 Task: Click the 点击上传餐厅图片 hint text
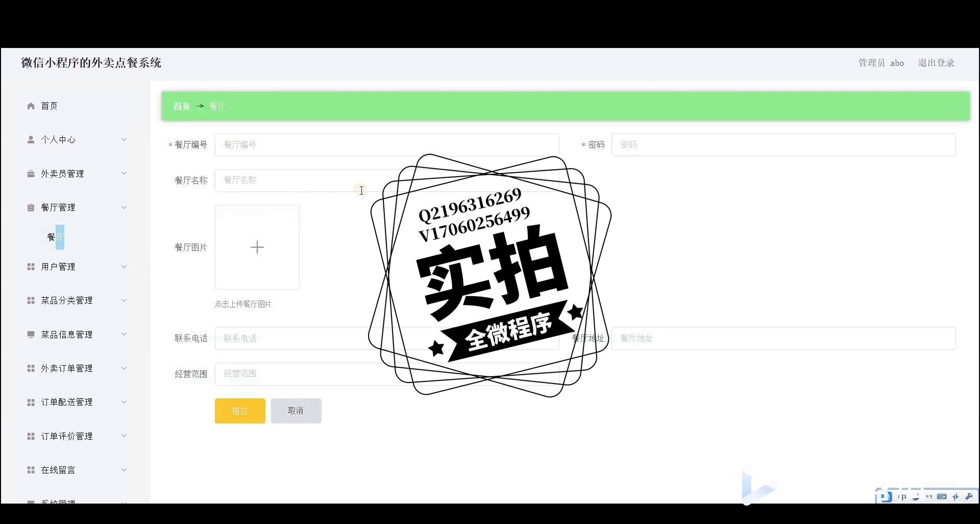coord(243,304)
